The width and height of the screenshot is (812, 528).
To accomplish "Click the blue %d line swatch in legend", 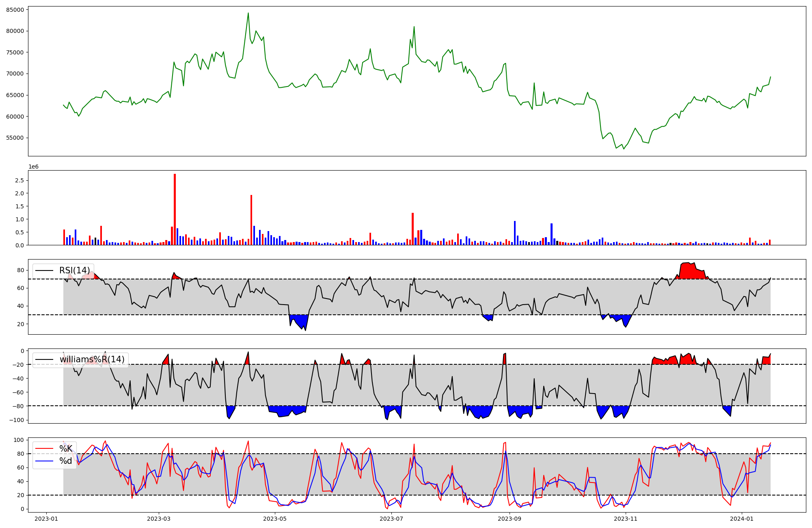I will [44, 461].
